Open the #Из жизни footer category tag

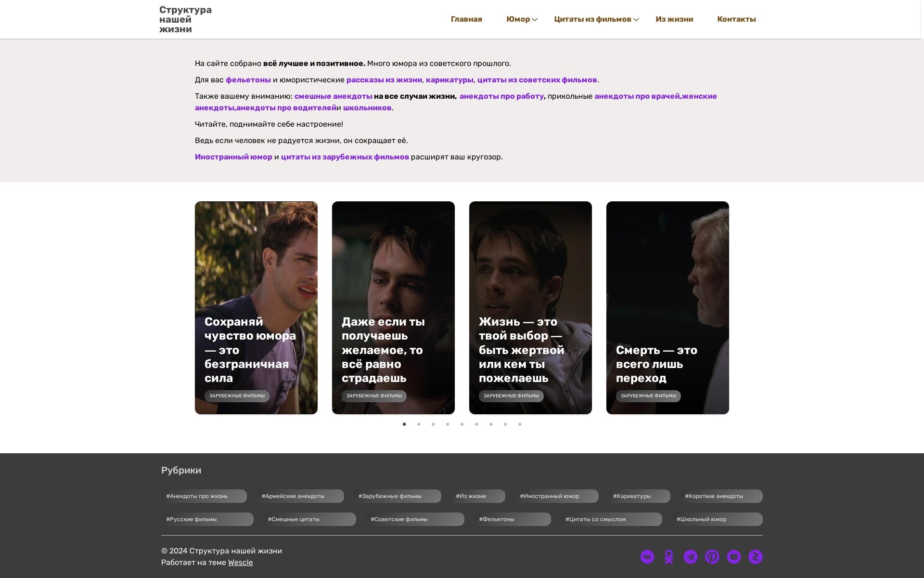point(478,496)
